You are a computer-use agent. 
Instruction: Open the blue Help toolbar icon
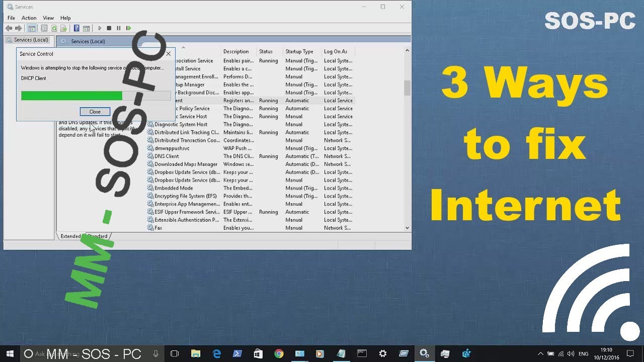point(76,28)
